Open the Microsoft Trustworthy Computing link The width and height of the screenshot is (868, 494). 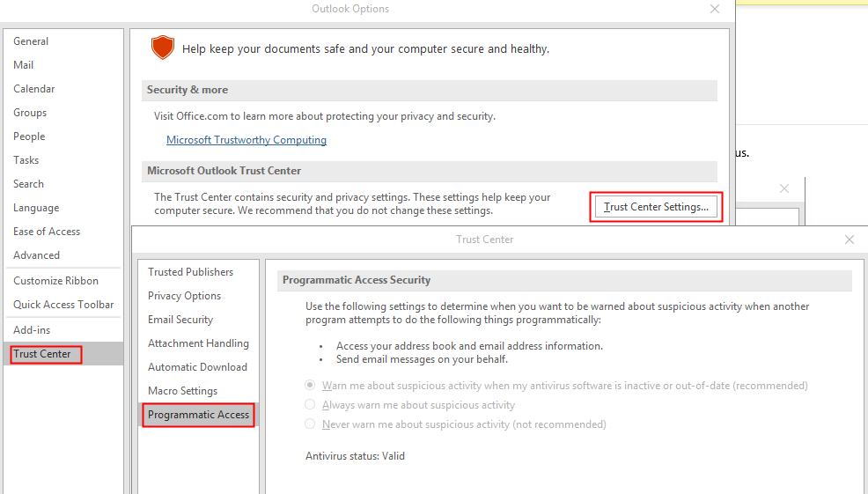coord(246,140)
